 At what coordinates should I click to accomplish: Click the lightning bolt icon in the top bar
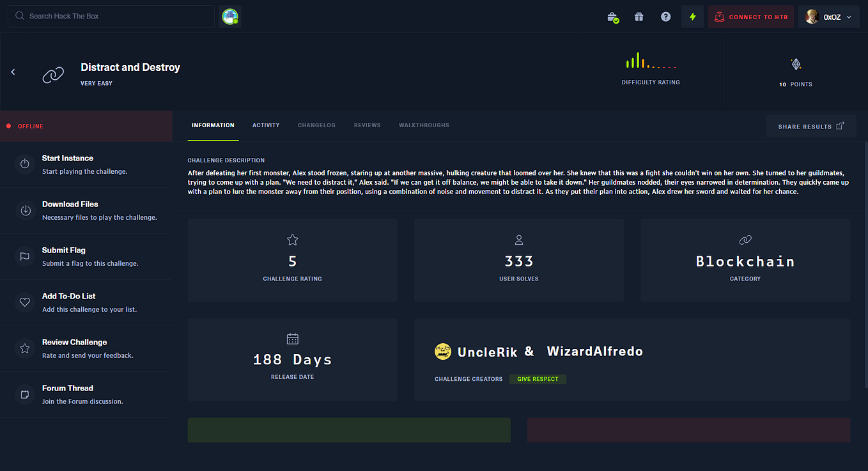[692, 16]
